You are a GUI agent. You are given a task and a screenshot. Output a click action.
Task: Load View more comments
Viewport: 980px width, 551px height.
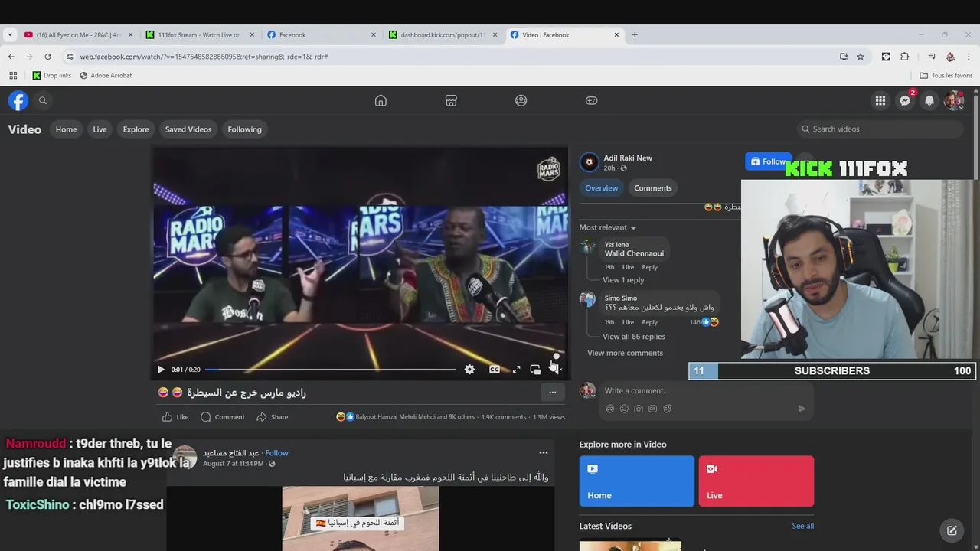[x=625, y=353]
